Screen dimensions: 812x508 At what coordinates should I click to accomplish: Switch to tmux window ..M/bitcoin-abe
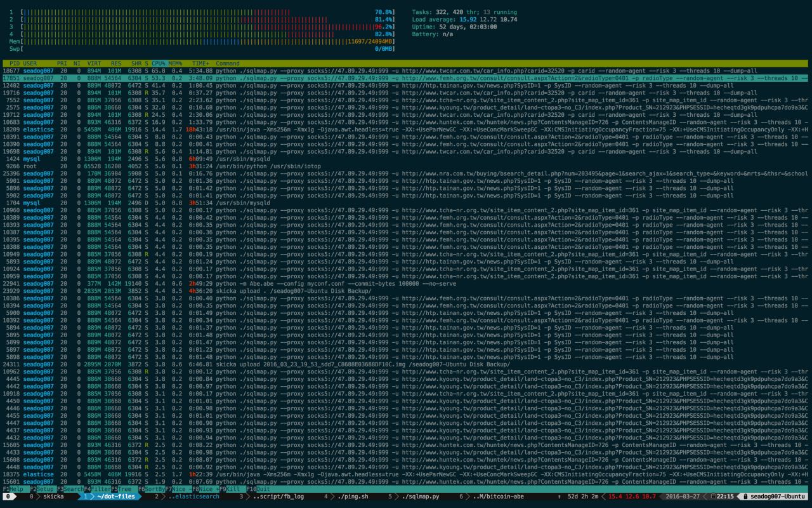493,497
